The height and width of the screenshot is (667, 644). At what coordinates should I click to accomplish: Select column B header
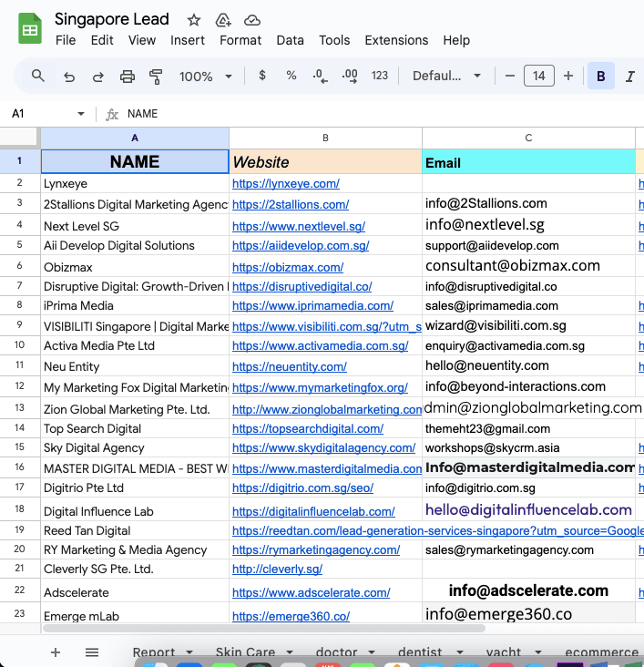point(325,138)
